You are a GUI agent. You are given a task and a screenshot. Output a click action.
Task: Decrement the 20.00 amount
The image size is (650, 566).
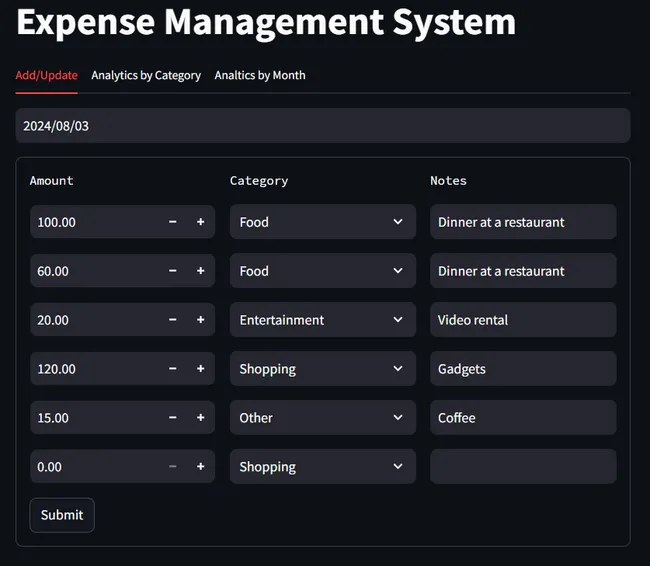173,320
